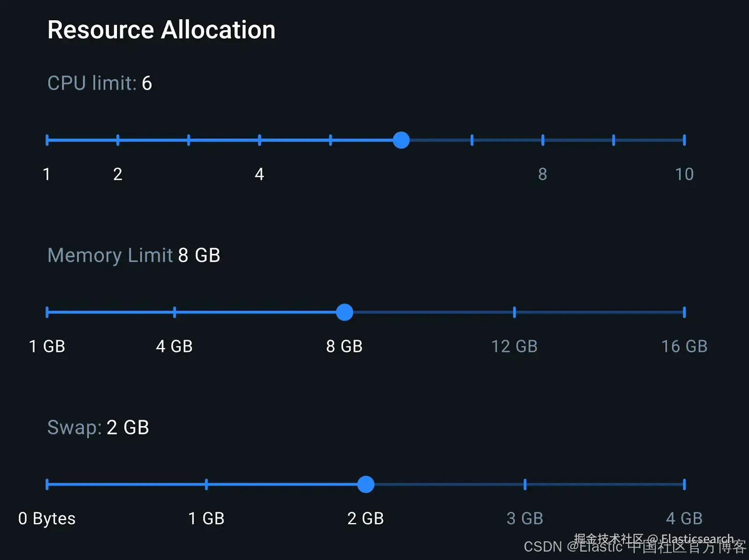Viewport: 749px width, 560px height.
Task: Set Swap slider to 3 GB
Action: [x=525, y=484]
